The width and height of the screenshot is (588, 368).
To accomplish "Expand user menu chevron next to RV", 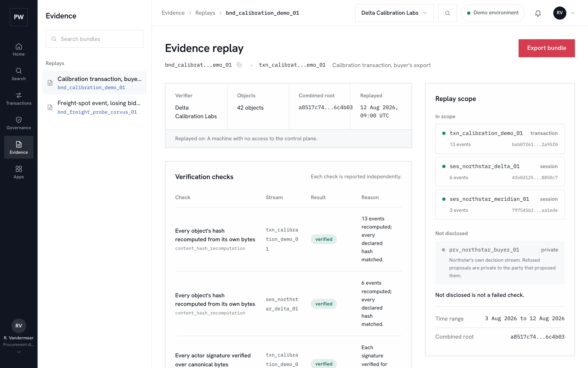I will pyautogui.click(x=573, y=13).
